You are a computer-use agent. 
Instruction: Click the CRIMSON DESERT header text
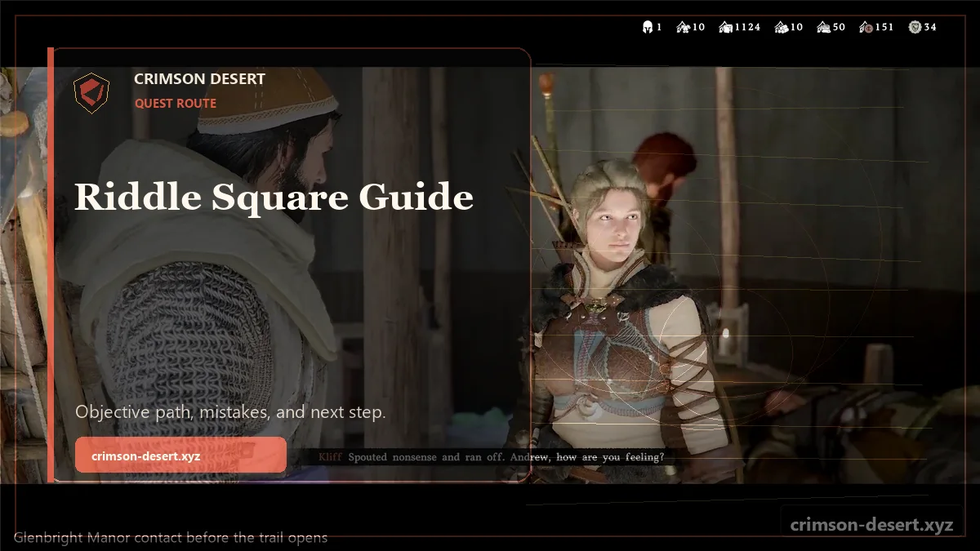199,79
